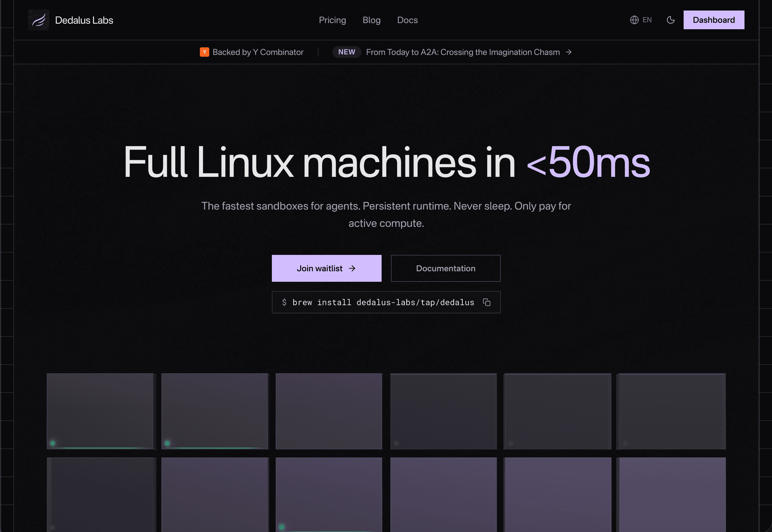Click the green status dot on second sandbox tile
Screen dimensions: 772x532
(x=167, y=443)
